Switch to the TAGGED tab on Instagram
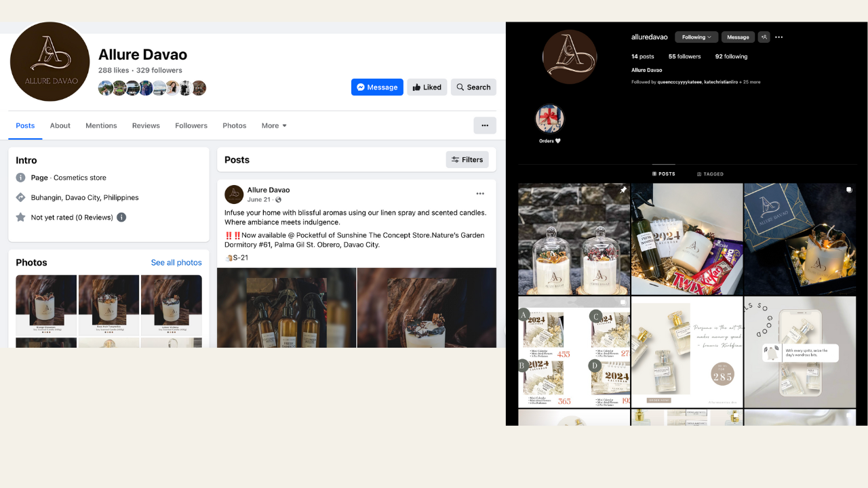The image size is (868, 488). tap(710, 174)
